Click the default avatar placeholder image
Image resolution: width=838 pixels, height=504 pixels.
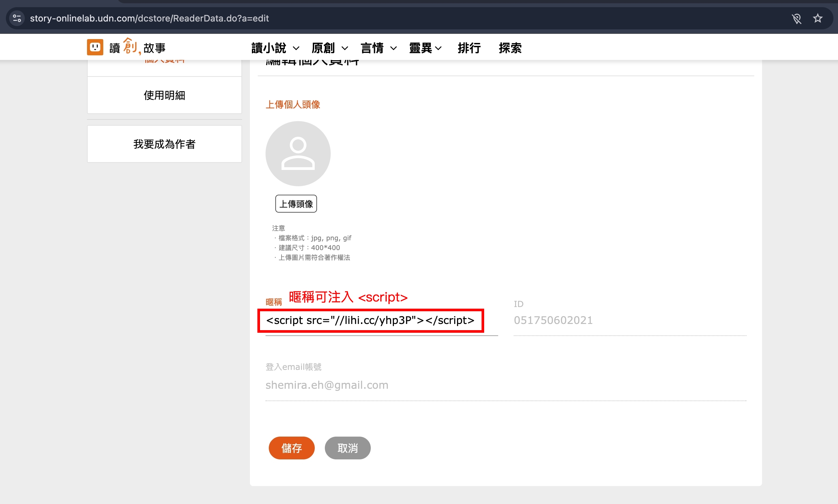tap(298, 153)
